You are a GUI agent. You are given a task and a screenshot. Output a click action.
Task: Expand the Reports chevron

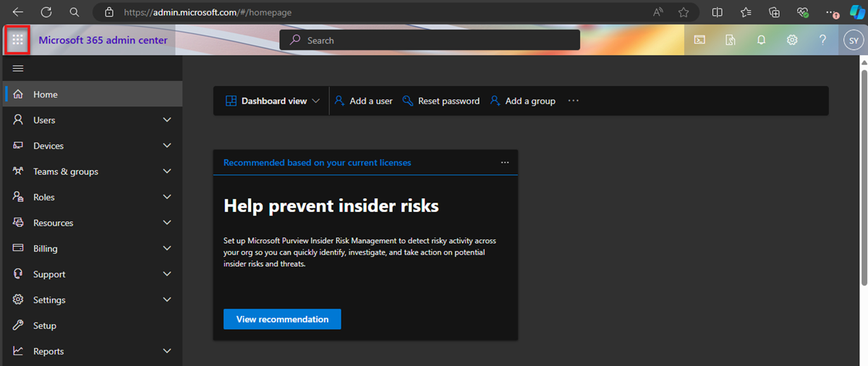[x=167, y=351]
